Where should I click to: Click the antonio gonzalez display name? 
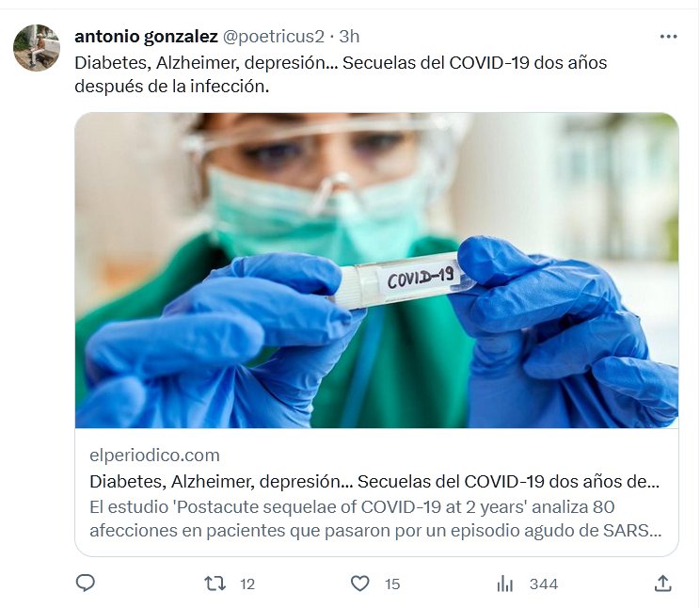tap(146, 37)
